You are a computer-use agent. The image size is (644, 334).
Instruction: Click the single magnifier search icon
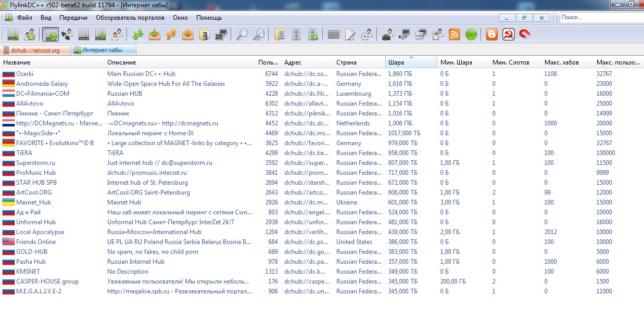point(242,35)
